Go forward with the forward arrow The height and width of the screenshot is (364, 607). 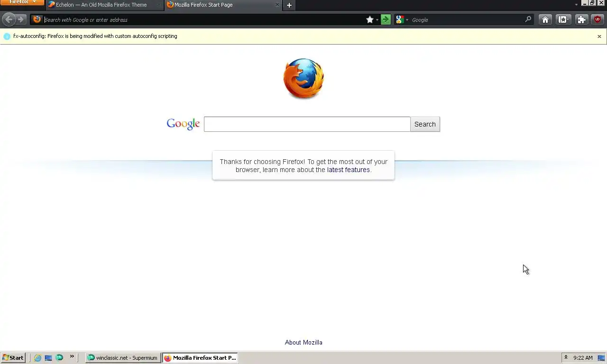21,19
